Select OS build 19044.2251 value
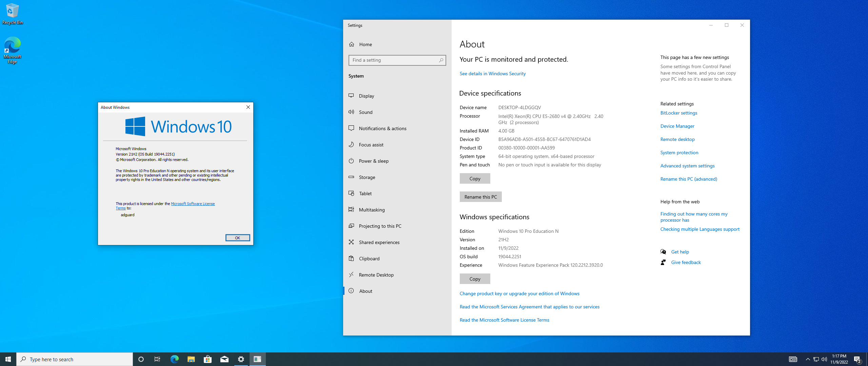868x366 pixels. pos(510,257)
